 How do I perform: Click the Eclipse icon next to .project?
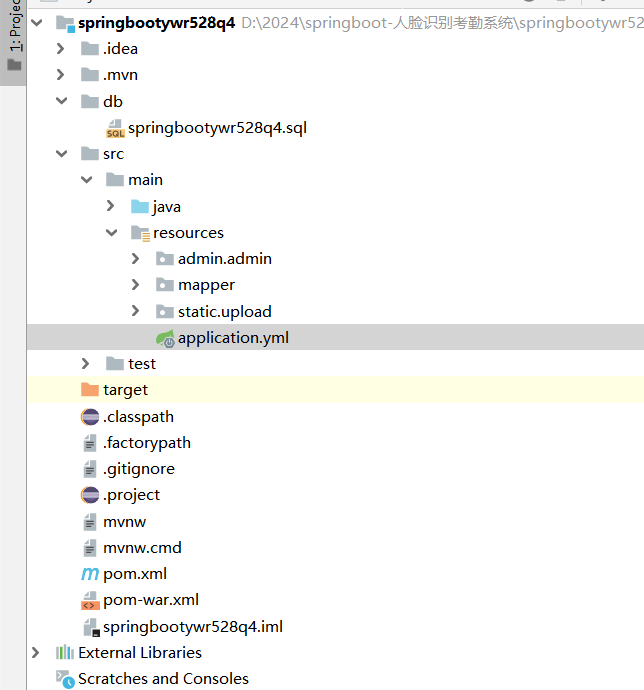90,495
